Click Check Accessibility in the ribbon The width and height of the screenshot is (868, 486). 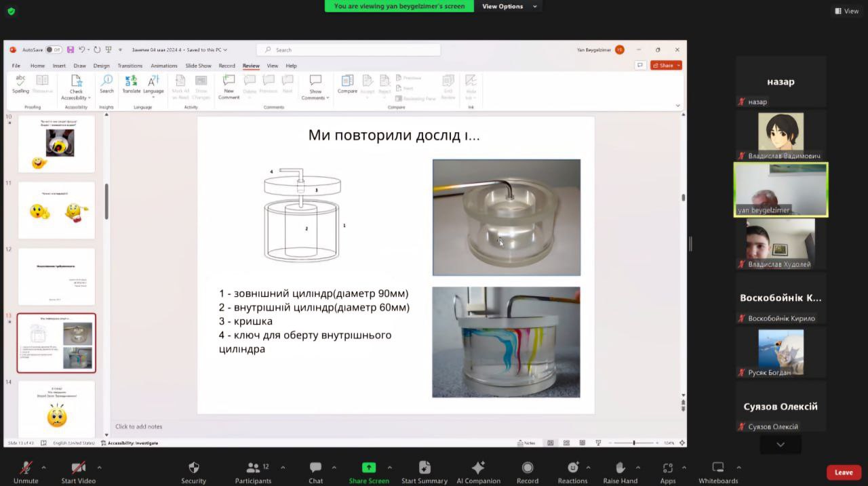76,83
